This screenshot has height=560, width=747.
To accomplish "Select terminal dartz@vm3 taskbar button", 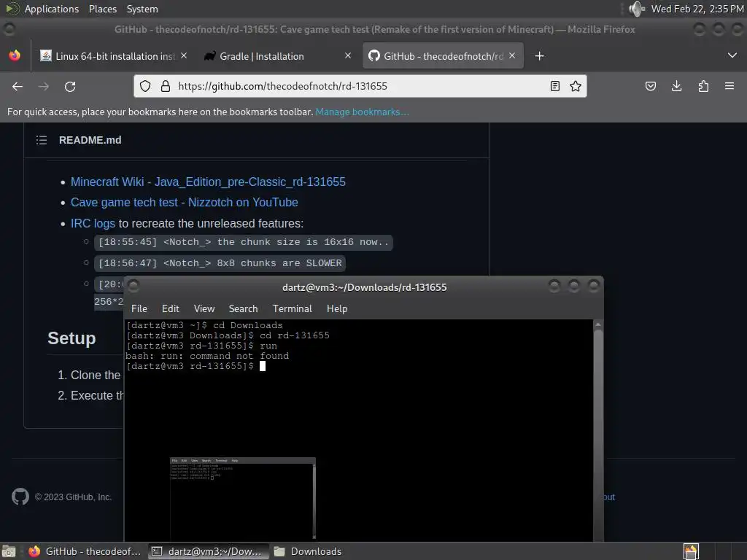I will tap(208, 551).
